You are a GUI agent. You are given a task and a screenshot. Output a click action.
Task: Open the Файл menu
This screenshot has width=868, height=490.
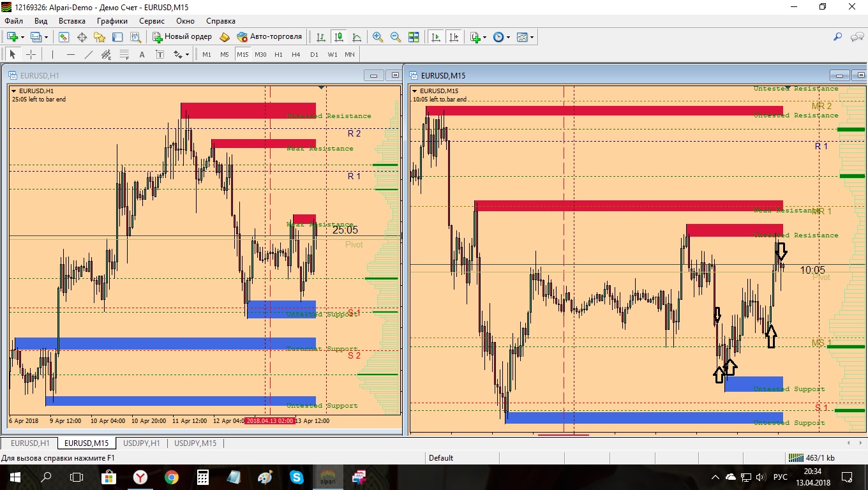click(13, 21)
